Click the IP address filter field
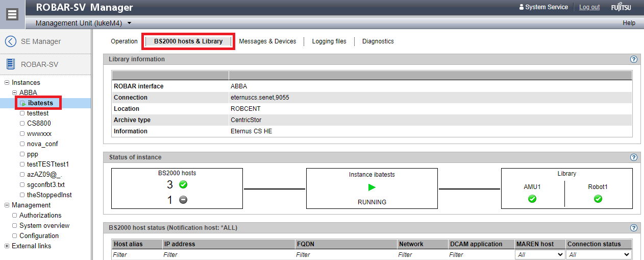The height and width of the screenshot is (260, 644). coord(228,254)
